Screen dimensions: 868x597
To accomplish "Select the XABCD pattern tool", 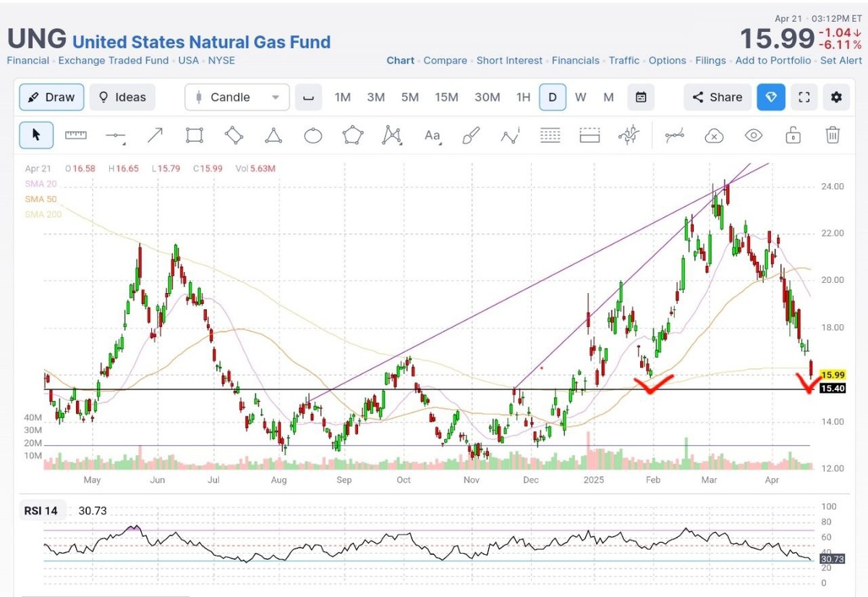I will point(392,135).
